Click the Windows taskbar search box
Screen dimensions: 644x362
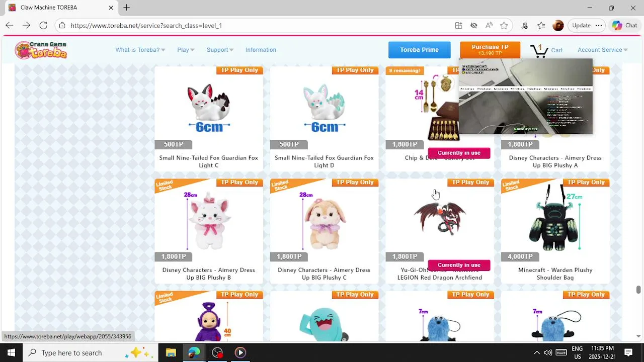tap(91, 352)
